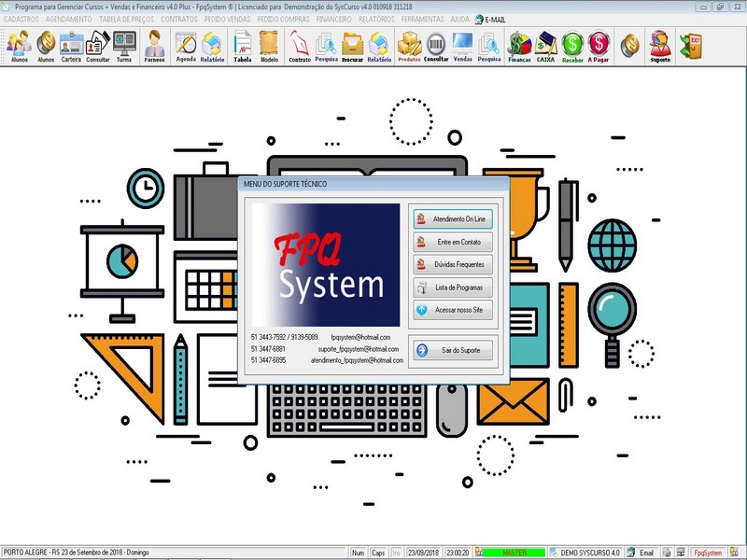Click phone number 51 3447-6881
747x560 pixels.
click(268, 349)
